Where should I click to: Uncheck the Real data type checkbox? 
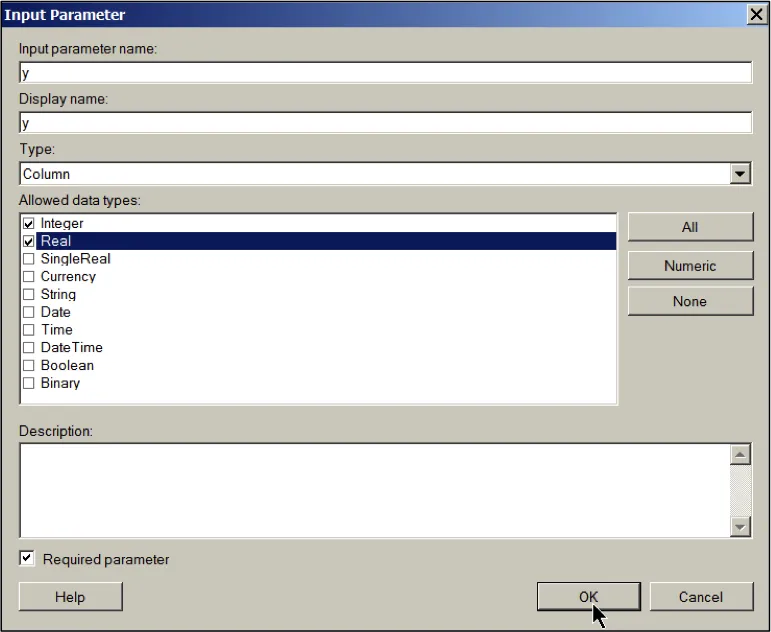pyautogui.click(x=29, y=241)
